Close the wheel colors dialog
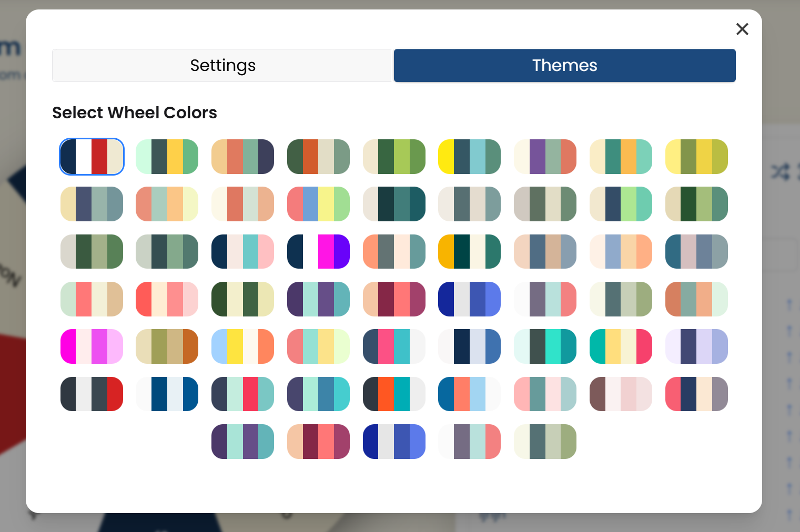 coord(742,29)
